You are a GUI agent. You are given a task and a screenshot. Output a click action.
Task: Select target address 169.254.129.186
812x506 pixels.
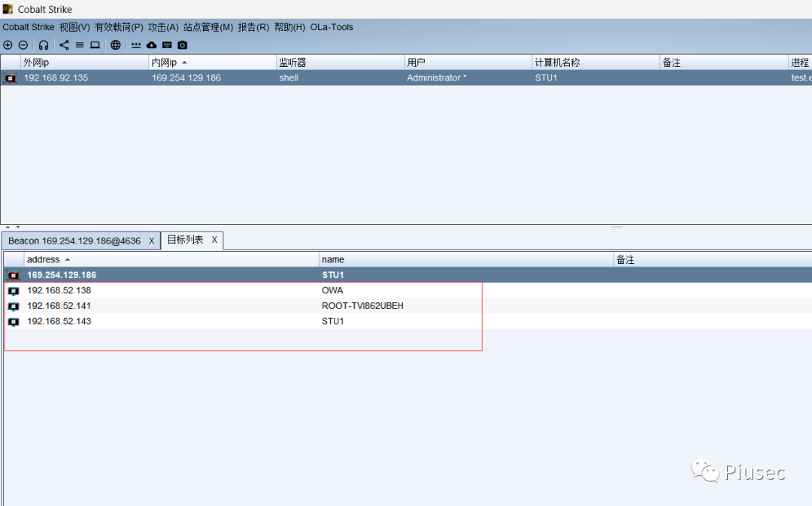(62, 275)
